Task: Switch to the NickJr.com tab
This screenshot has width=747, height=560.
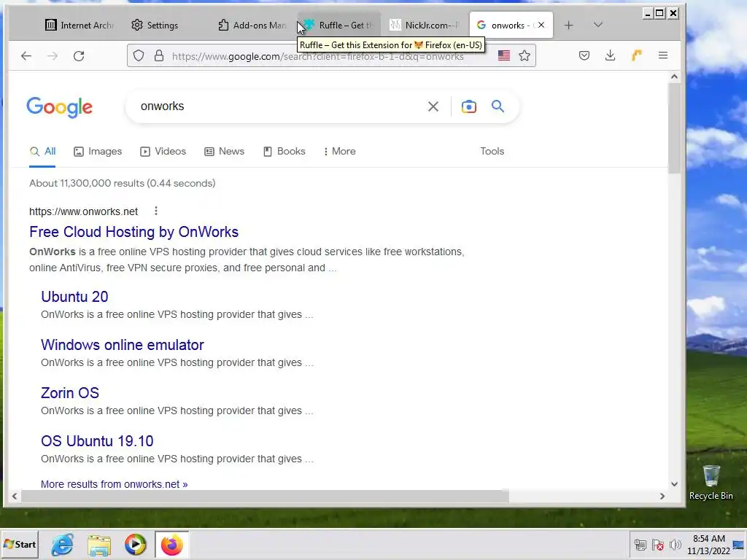Action: [x=425, y=26]
